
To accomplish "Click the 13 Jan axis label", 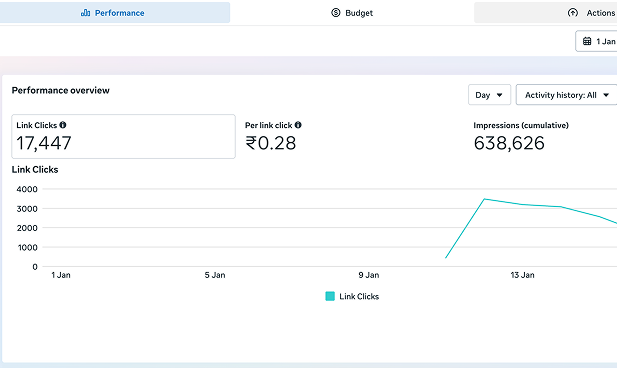I will click(522, 275).
